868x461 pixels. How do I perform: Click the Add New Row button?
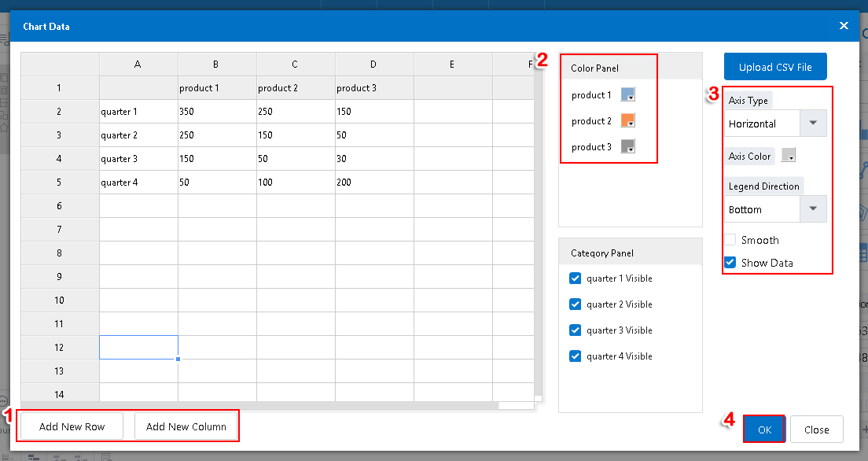tap(72, 426)
